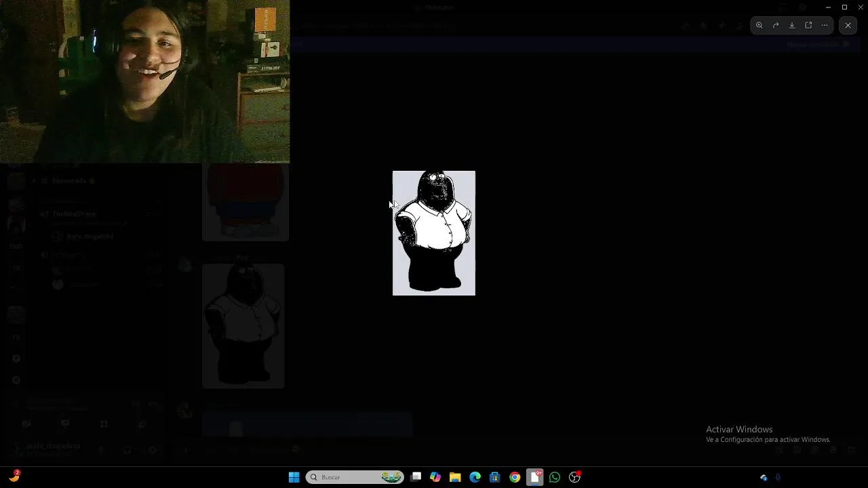The height and width of the screenshot is (488, 868).
Task: Click the webcam video overlay
Action: coord(144,81)
